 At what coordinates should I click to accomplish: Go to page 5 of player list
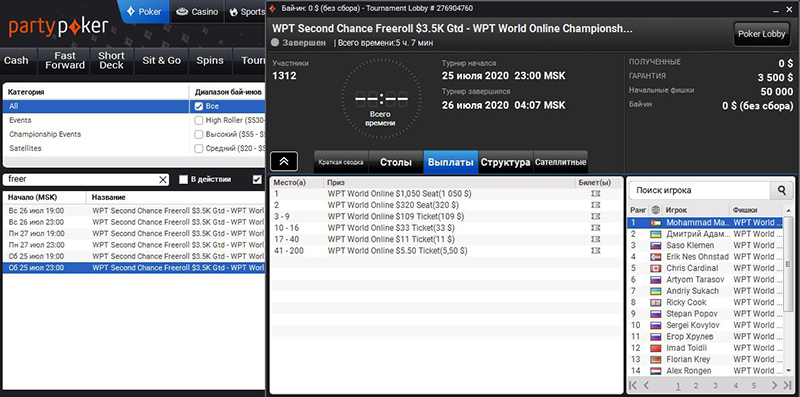tap(754, 386)
